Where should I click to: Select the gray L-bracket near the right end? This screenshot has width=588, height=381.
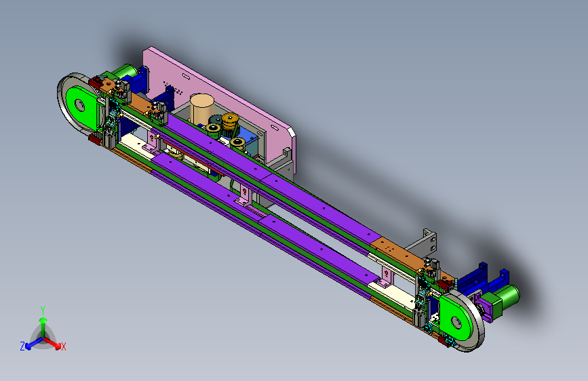tap(423, 243)
